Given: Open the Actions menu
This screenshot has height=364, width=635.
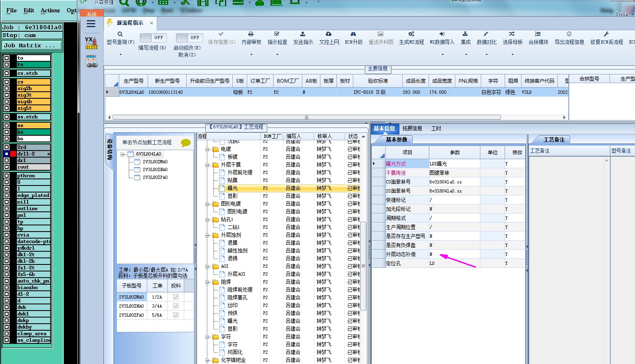Looking at the screenshot, I should (x=50, y=10).
